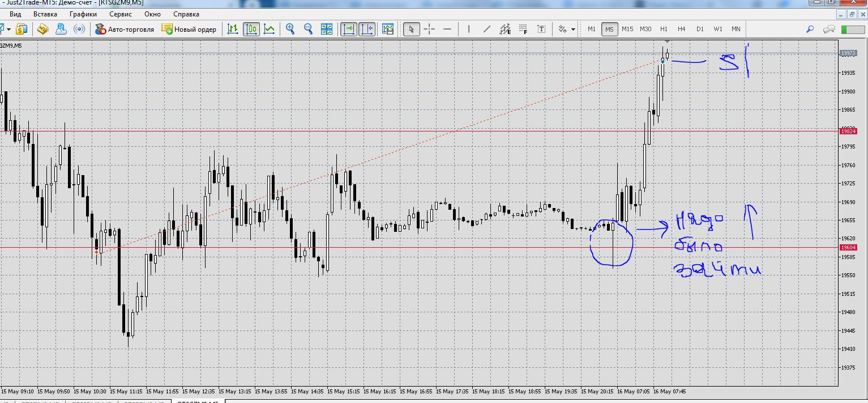This screenshot has width=868, height=403.
Task: Open the Сервис menu
Action: click(x=121, y=14)
